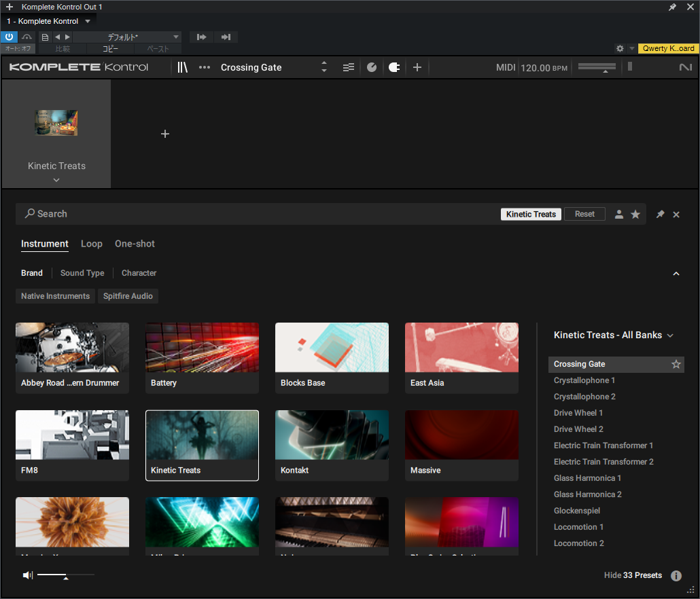Toggle the plugin power bypass button

pos(9,37)
